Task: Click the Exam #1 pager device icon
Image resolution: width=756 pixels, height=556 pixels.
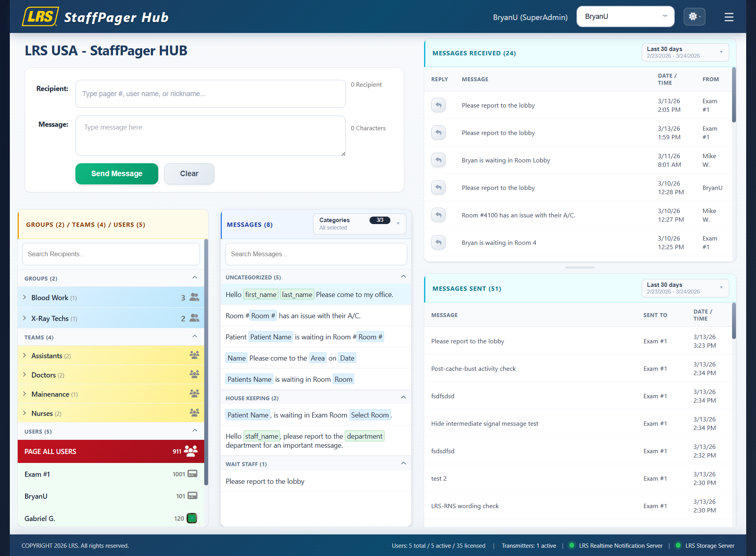Action: point(192,474)
